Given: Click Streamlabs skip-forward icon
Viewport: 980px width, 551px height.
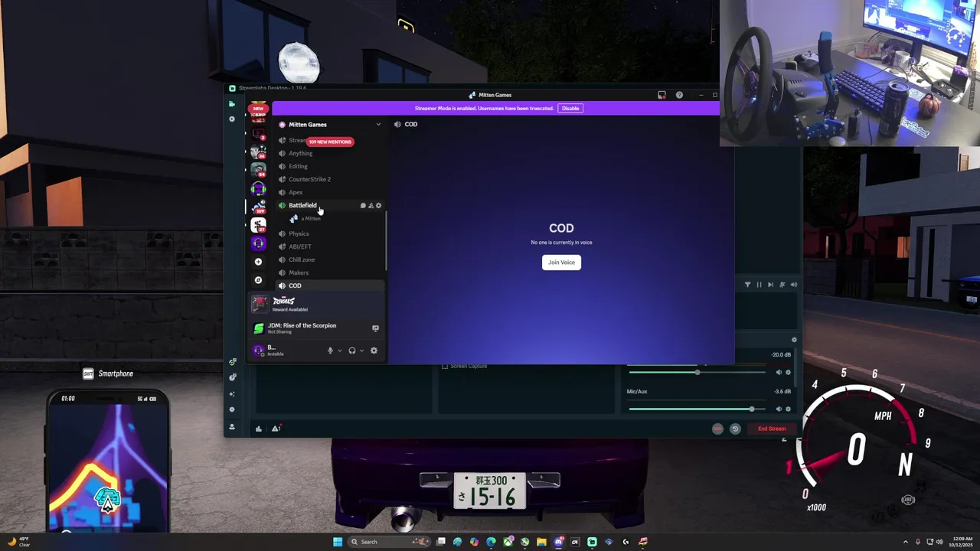Looking at the screenshot, I should [770, 285].
